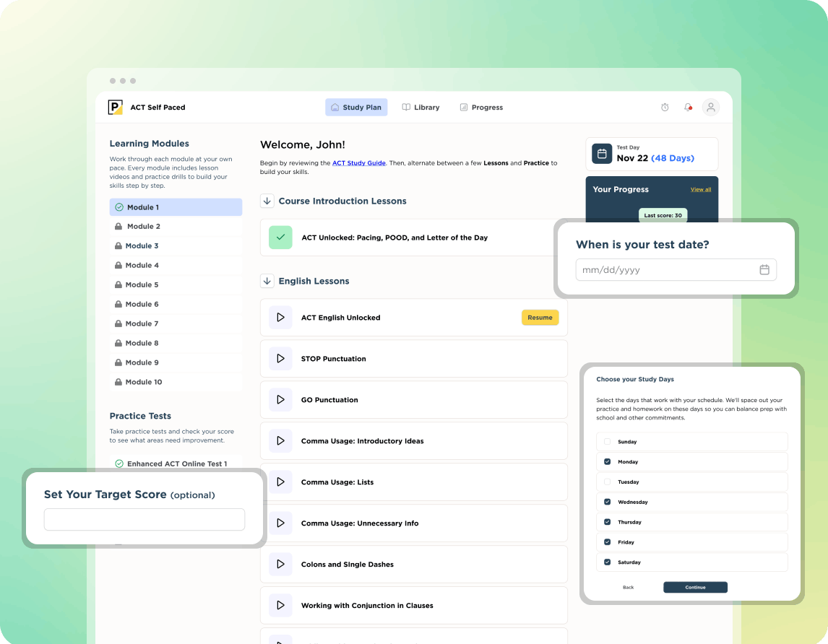
Task: Play Comma Usage: Unnecessary Info lesson
Action: tap(280, 523)
